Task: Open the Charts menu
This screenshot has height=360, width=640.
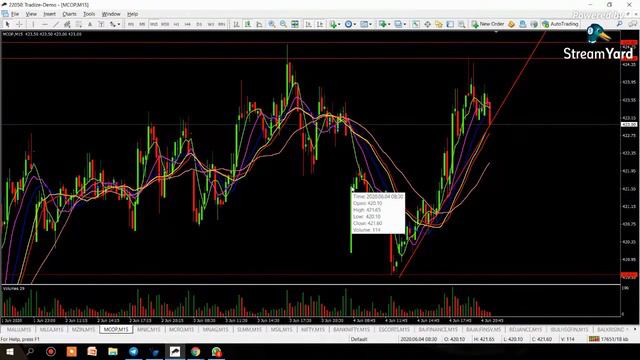Action: (x=69, y=14)
